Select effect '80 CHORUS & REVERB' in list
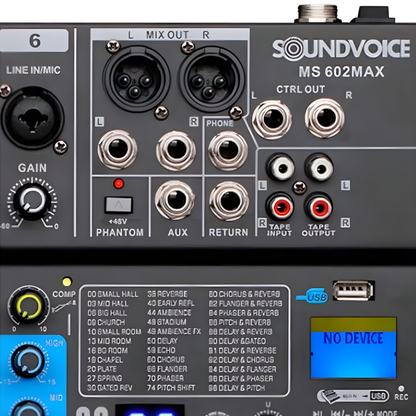This screenshot has width=416, height=416. [245, 294]
